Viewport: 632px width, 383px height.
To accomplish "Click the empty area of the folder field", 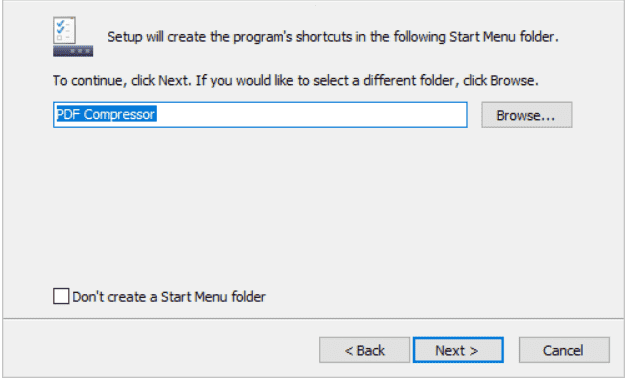I will tap(310, 115).
